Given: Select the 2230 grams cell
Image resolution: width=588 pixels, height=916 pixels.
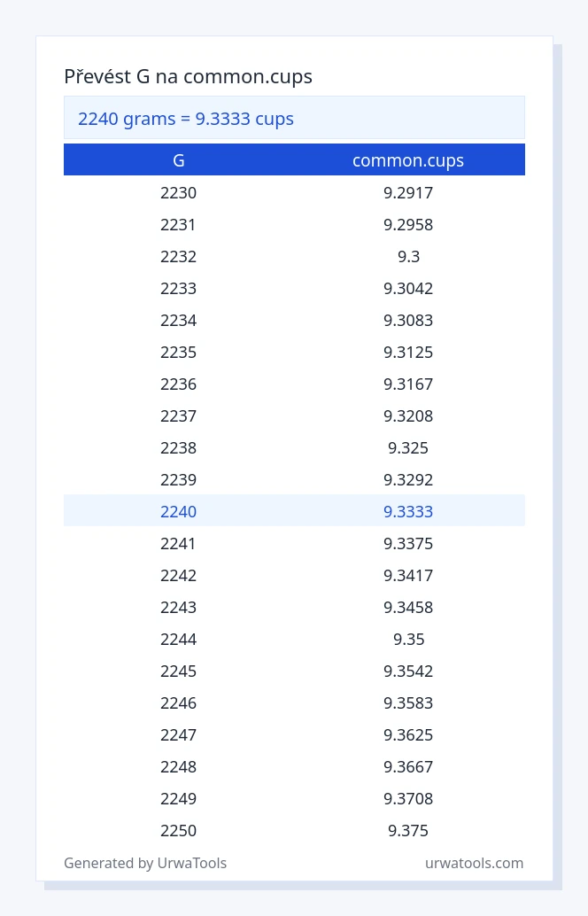Looking at the screenshot, I should click(179, 193).
